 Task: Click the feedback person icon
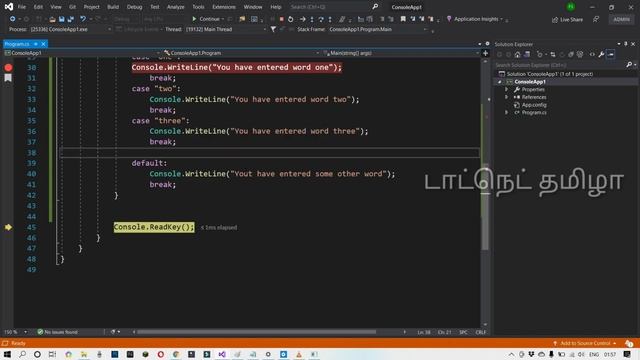[596, 19]
